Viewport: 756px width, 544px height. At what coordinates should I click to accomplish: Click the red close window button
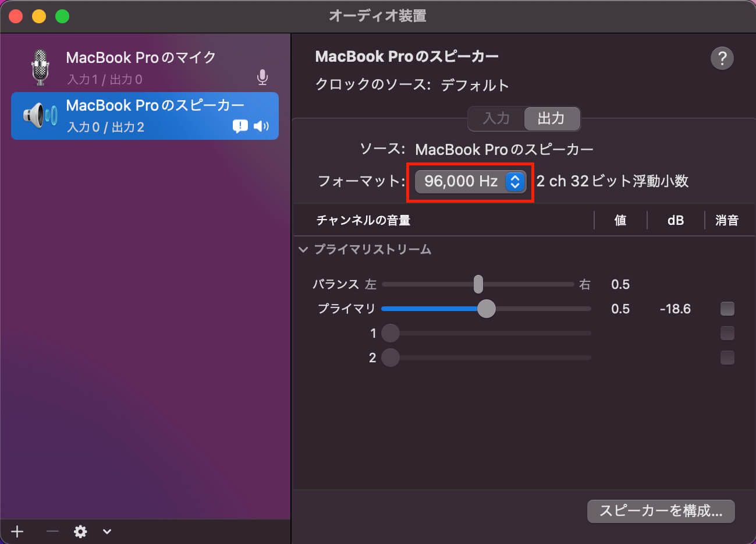[x=16, y=16]
